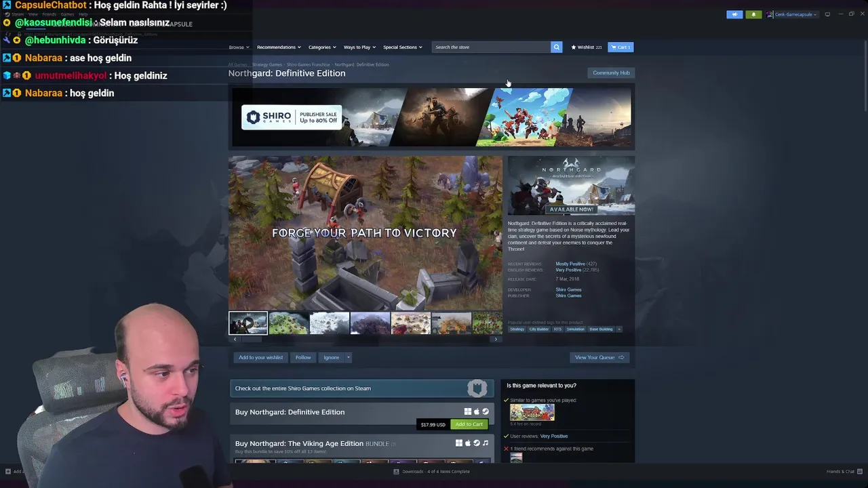Screen dimensions: 868x488
Task: Open the green notifications bell
Action: point(753,14)
